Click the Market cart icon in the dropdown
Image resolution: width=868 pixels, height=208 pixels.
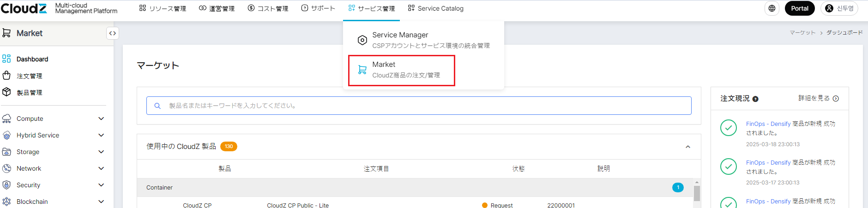[x=362, y=70]
